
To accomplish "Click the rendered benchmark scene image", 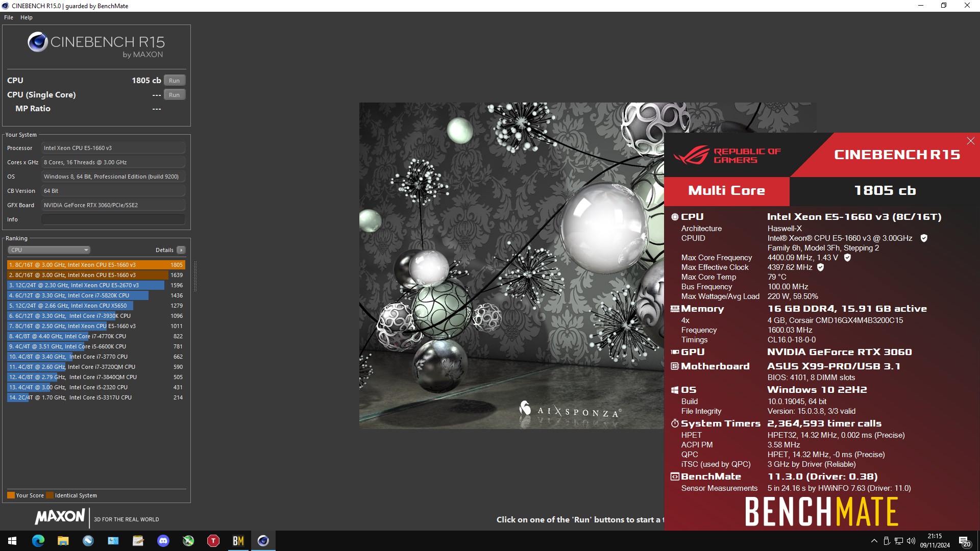I will [511, 265].
